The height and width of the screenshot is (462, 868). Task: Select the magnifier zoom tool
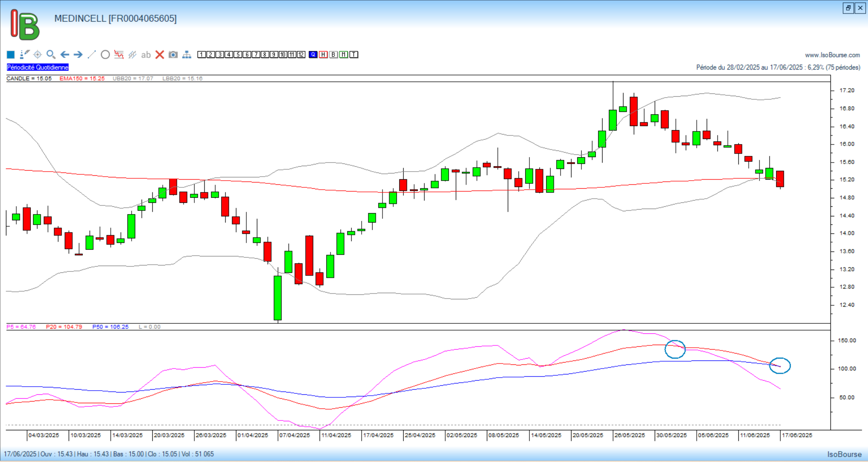pos(51,55)
